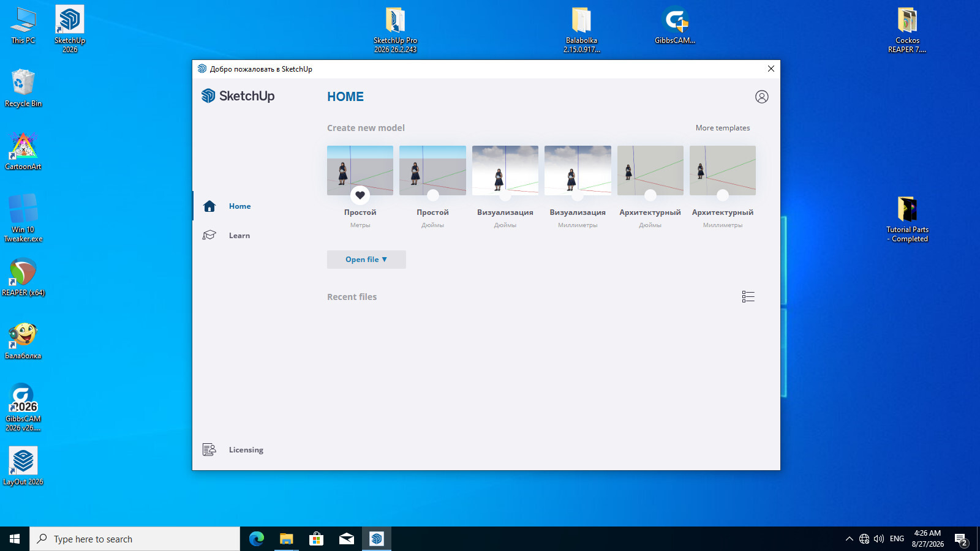Close the SketchUp welcome window
The height and width of the screenshot is (551, 980).
[771, 69]
